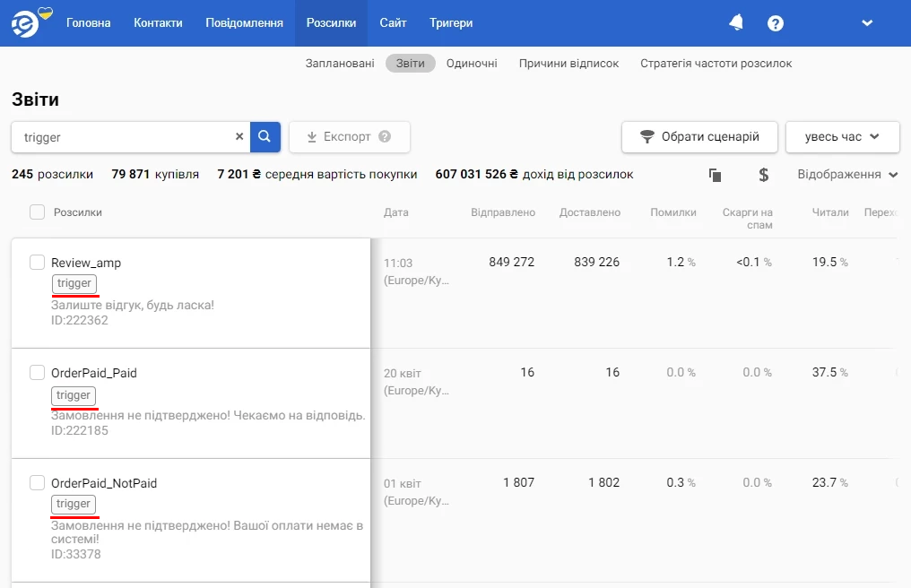Click the download icon on Експорт
The height and width of the screenshot is (588, 911).
311,136
